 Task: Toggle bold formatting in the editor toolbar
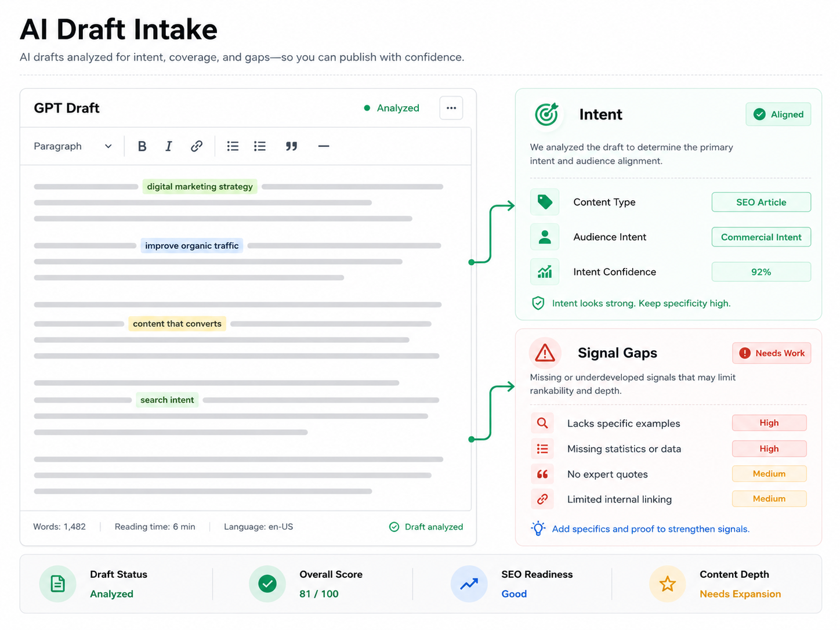142,146
